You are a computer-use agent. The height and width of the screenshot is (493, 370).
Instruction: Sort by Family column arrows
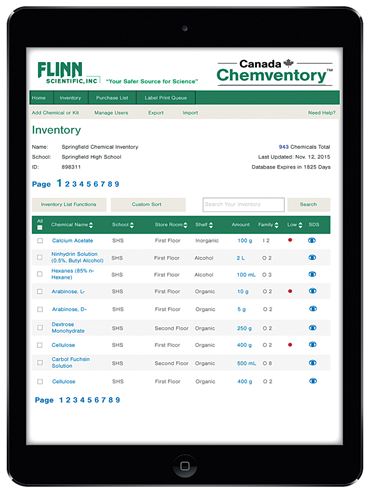click(276, 225)
